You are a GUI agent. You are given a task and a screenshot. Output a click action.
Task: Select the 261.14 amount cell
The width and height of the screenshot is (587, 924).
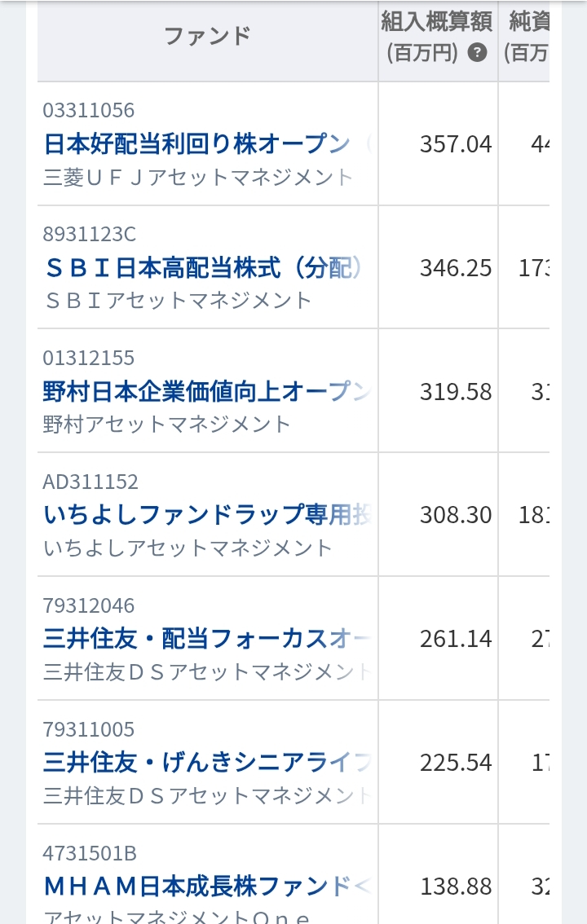456,639
